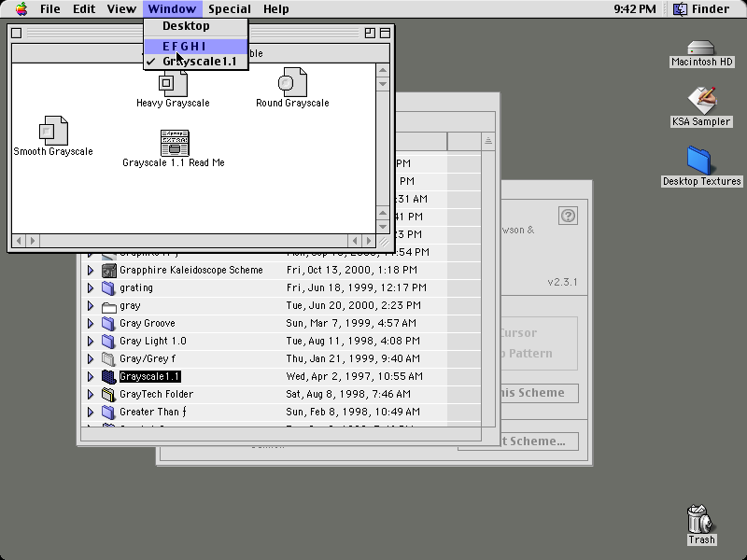The width and height of the screenshot is (747, 560).
Task: Click the folder icon beside Gray/Grey f
Action: (x=109, y=359)
